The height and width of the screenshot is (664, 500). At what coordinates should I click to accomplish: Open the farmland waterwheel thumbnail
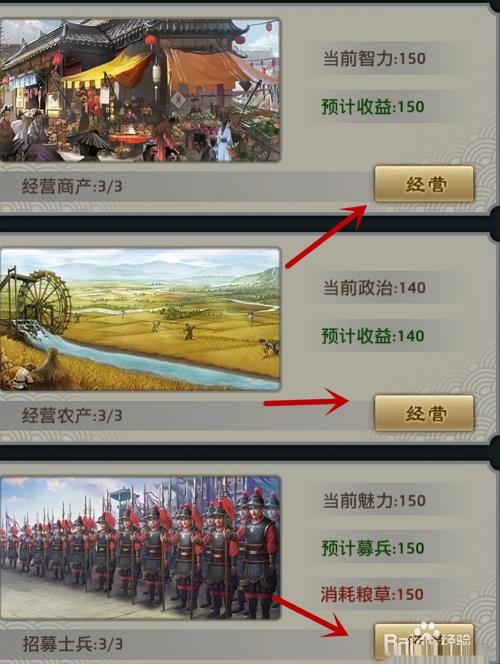[140, 319]
